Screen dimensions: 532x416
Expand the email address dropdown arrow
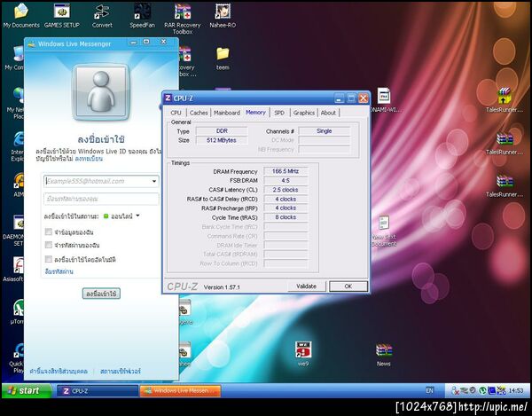point(154,181)
